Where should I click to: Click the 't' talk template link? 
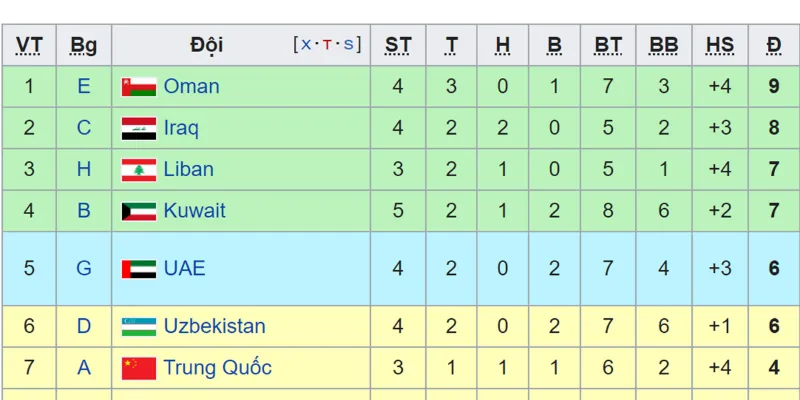click(x=326, y=44)
